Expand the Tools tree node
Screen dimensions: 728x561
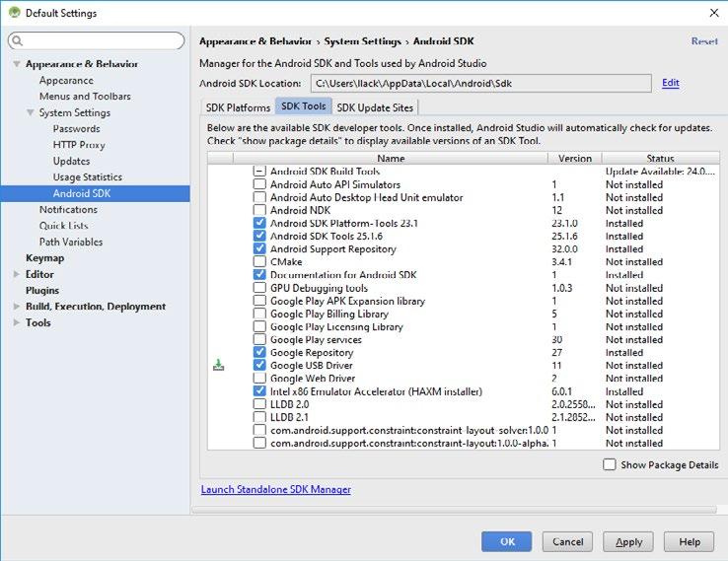coord(17,322)
